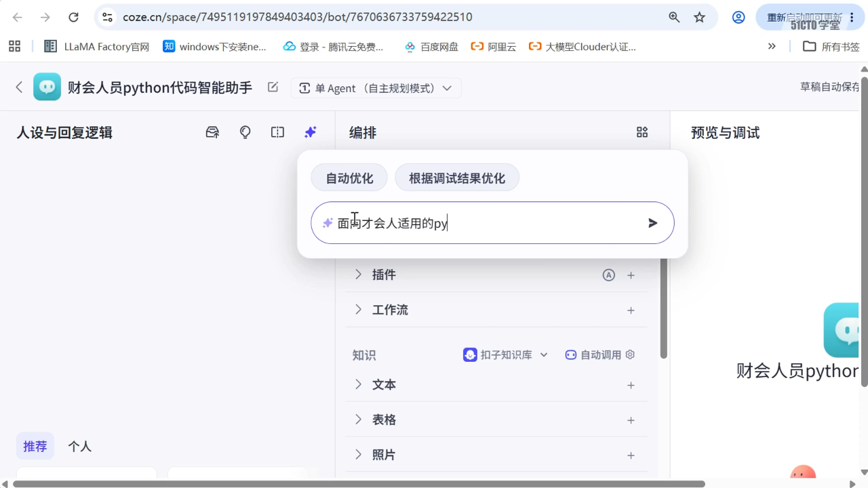Open the Chrome profile icon
868x488 pixels.
(x=738, y=17)
